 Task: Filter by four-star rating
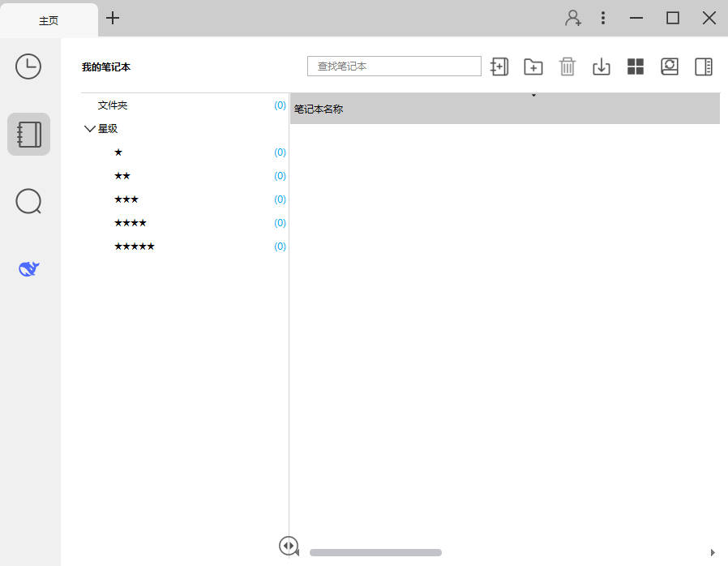tap(130, 223)
